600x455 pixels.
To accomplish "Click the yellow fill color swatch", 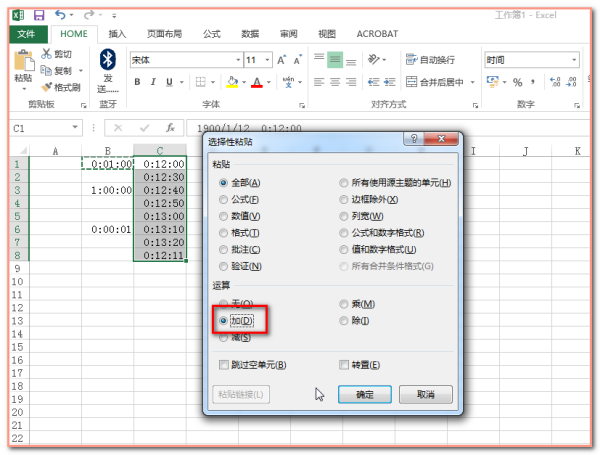I will [232, 82].
